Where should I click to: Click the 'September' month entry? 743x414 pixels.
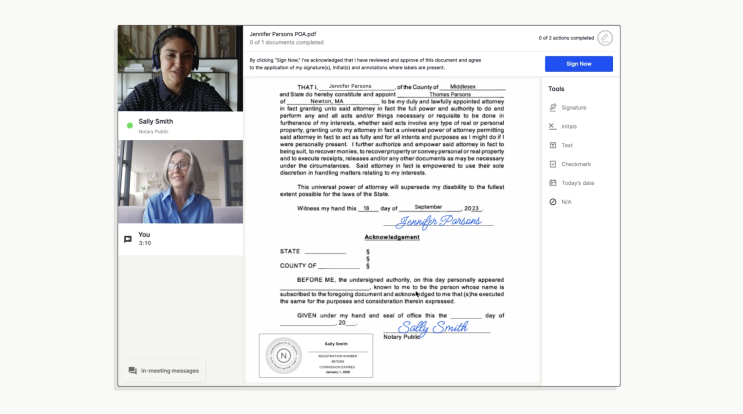tap(428, 207)
